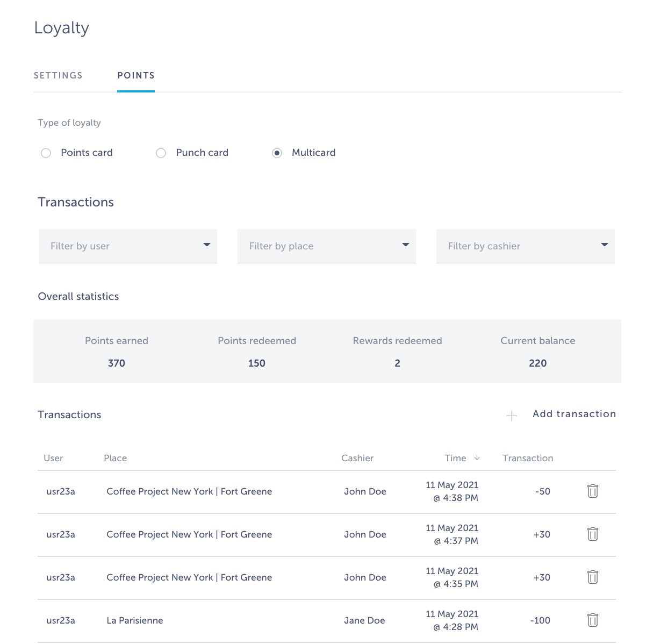The width and height of the screenshot is (646, 644).
Task: Select the Multicard radio option
Action: [x=277, y=153]
